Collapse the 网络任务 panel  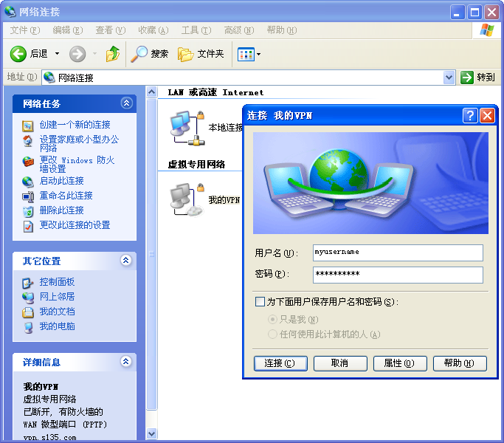coord(126,103)
